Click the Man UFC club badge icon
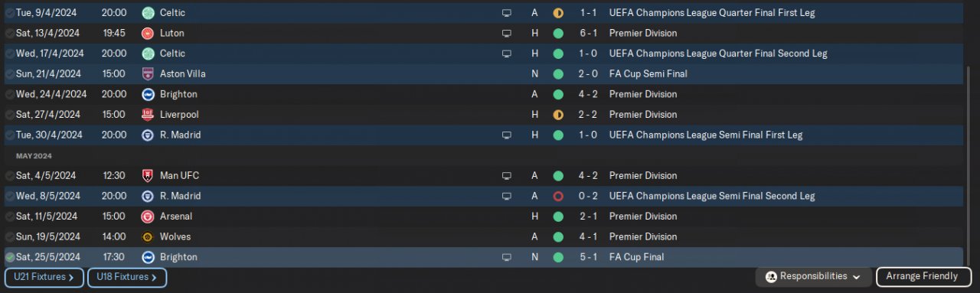This screenshot has width=980, height=293. click(x=148, y=176)
